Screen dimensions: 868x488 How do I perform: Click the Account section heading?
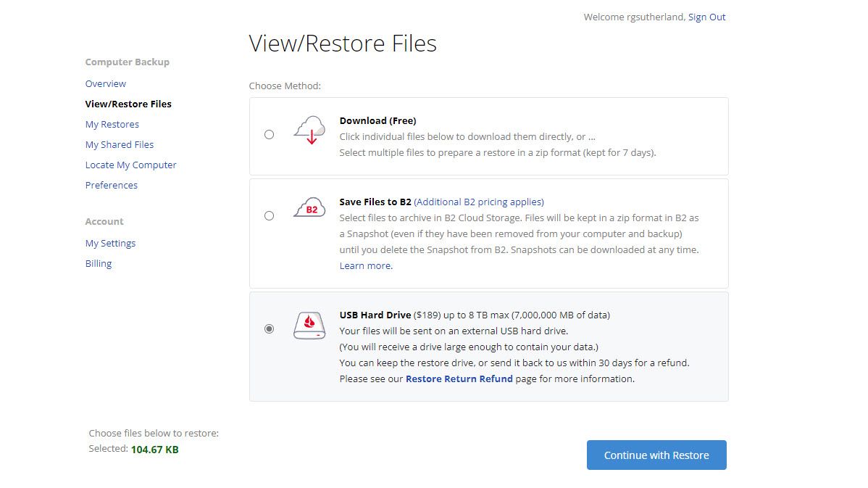click(x=104, y=222)
